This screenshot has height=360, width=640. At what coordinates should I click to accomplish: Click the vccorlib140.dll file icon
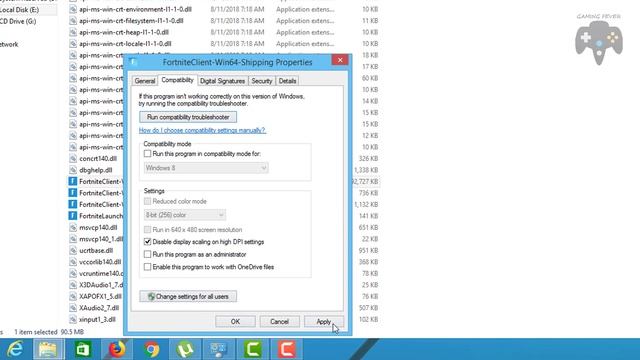tap(73, 262)
